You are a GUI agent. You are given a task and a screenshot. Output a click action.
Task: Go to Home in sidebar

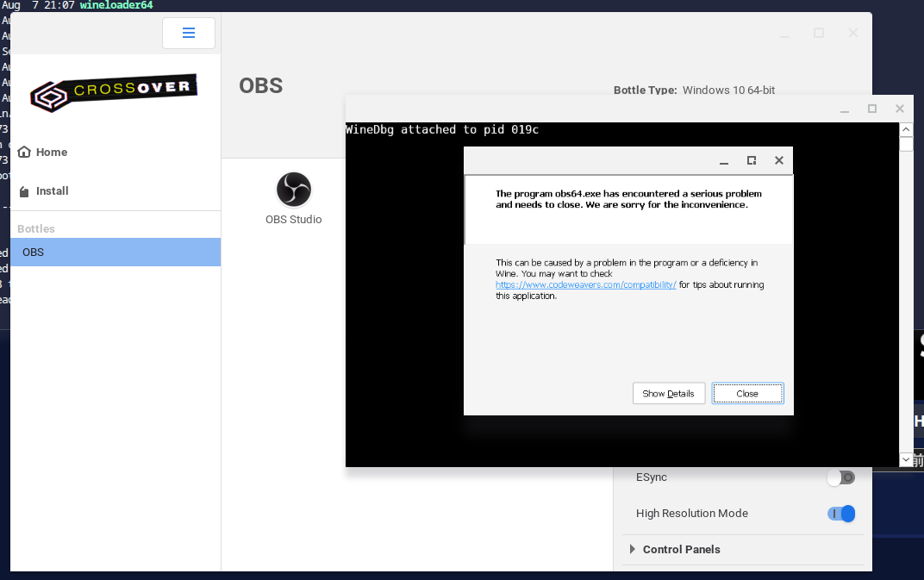click(115, 152)
